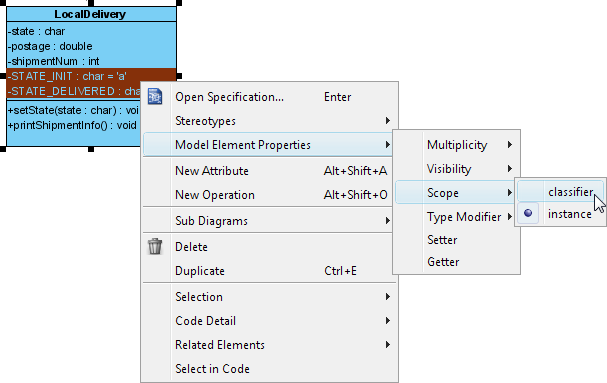
Task: Select the LocalDelivery class title
Action: [x=90, y=14]
